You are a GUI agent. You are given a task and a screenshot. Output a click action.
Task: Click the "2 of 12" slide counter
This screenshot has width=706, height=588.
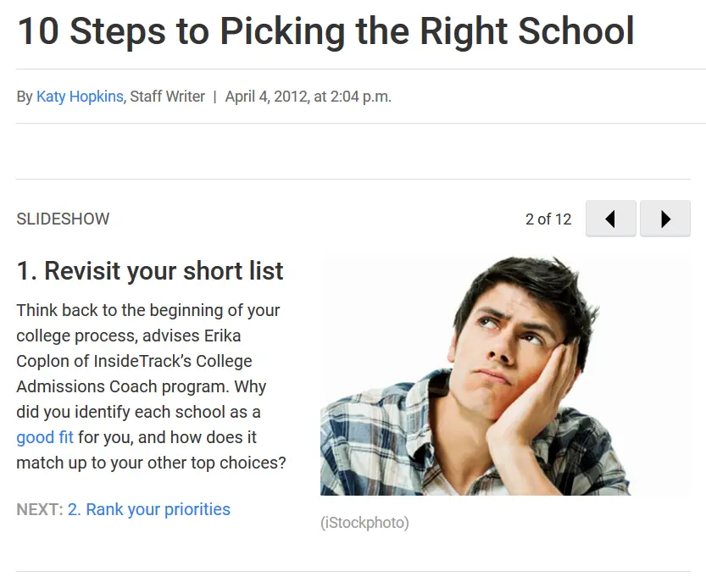click(x=548, y=219)
